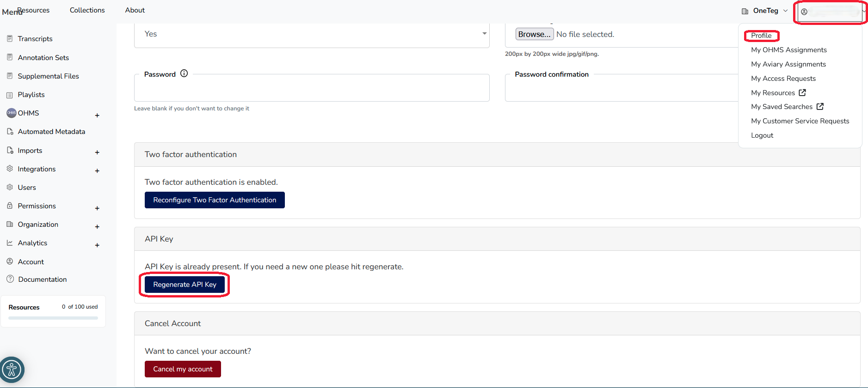The height and width of the screenshot is (388, 868).
Task: Choose Logout in the user menu
Action: [762, 135]
